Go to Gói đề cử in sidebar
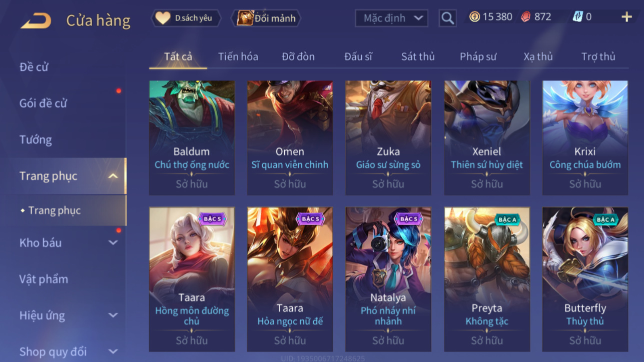This screenshot has height=362, width=644. tap(43, 103)
